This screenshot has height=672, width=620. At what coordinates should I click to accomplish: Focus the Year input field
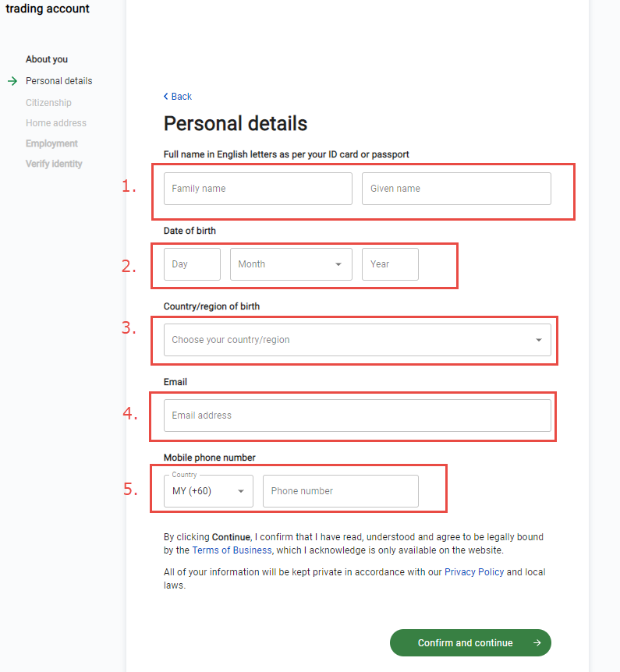coord(390,264)
